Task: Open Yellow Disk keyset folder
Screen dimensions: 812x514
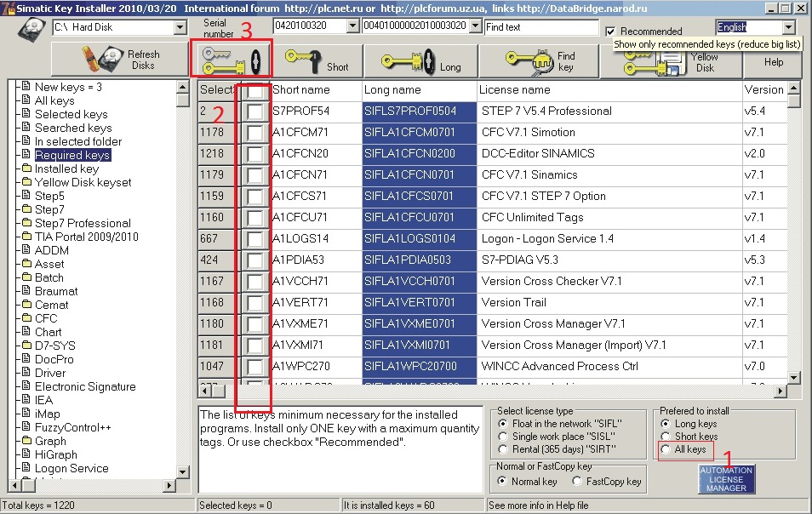Action: 83,182
